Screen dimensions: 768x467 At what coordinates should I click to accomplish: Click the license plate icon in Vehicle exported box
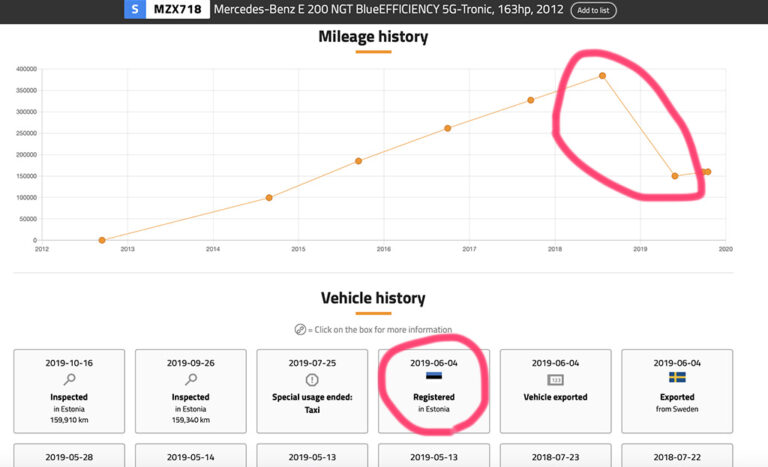point(555,380)
